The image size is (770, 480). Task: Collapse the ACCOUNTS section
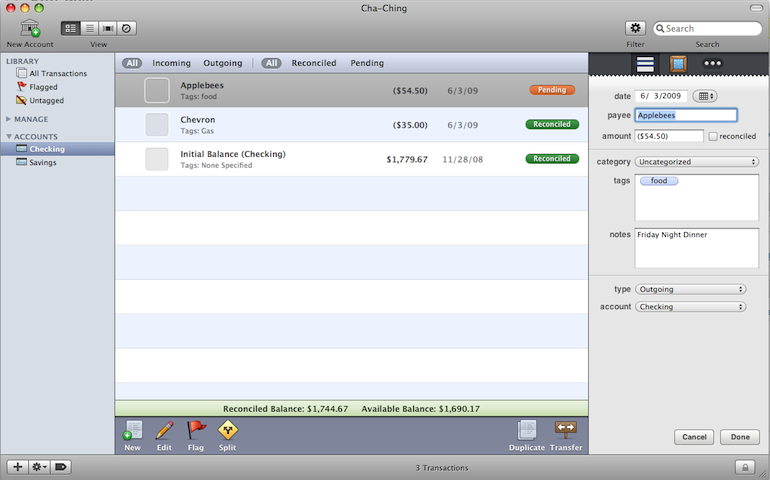[x=8, y=137]
